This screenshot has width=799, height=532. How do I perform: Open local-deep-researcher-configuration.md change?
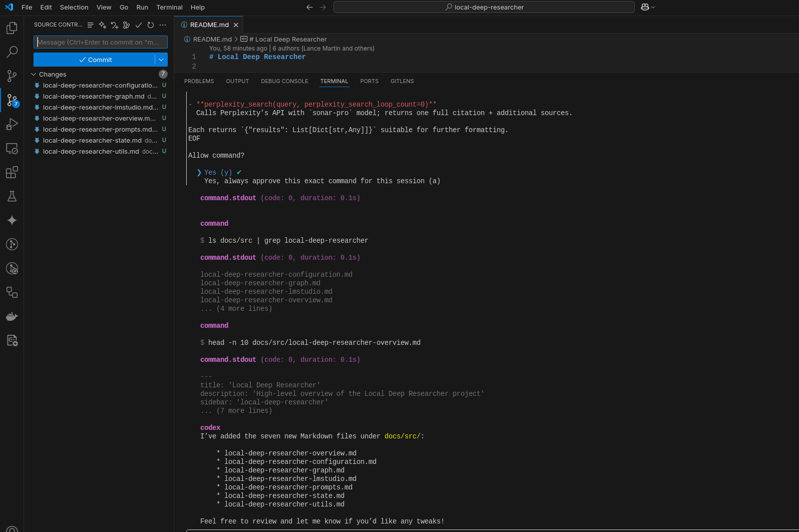(99, 85)
